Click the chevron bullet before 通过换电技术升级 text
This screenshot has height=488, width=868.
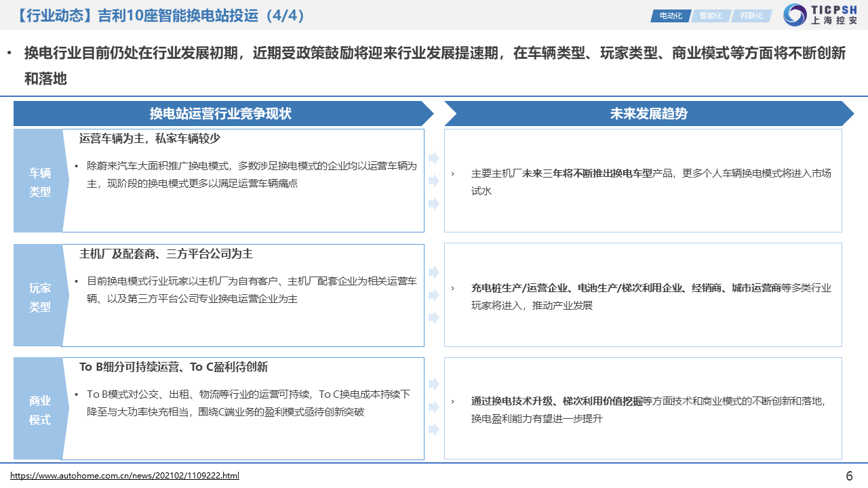click(453, 401)
